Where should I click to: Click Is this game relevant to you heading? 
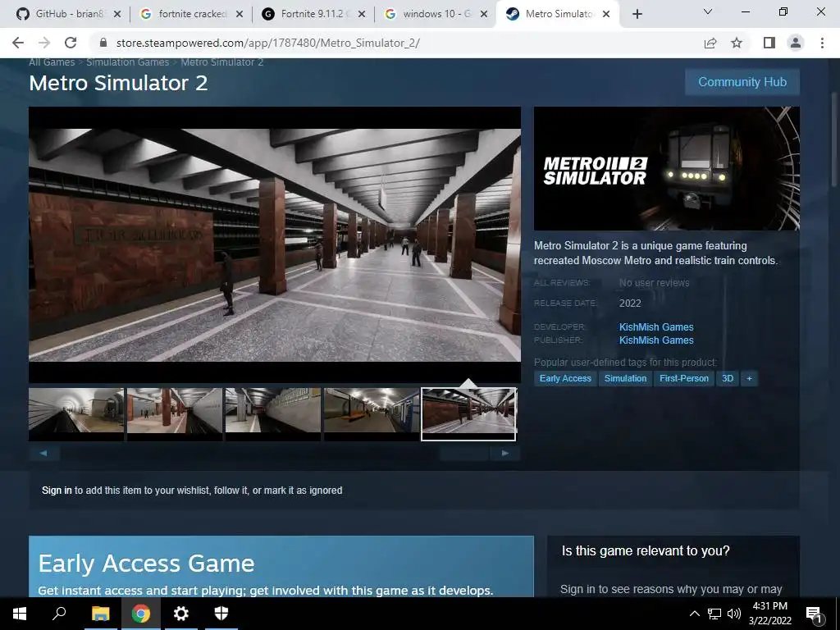pyautogui.click(x=646, y=550)
